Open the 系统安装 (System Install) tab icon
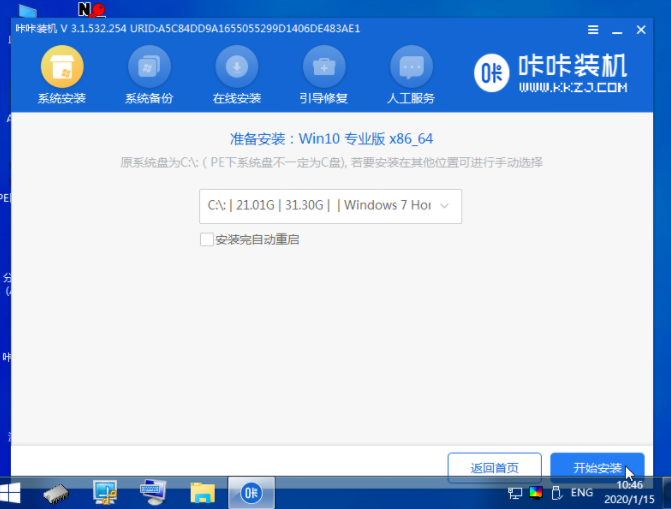671x509 pixels. coord(61,68)
